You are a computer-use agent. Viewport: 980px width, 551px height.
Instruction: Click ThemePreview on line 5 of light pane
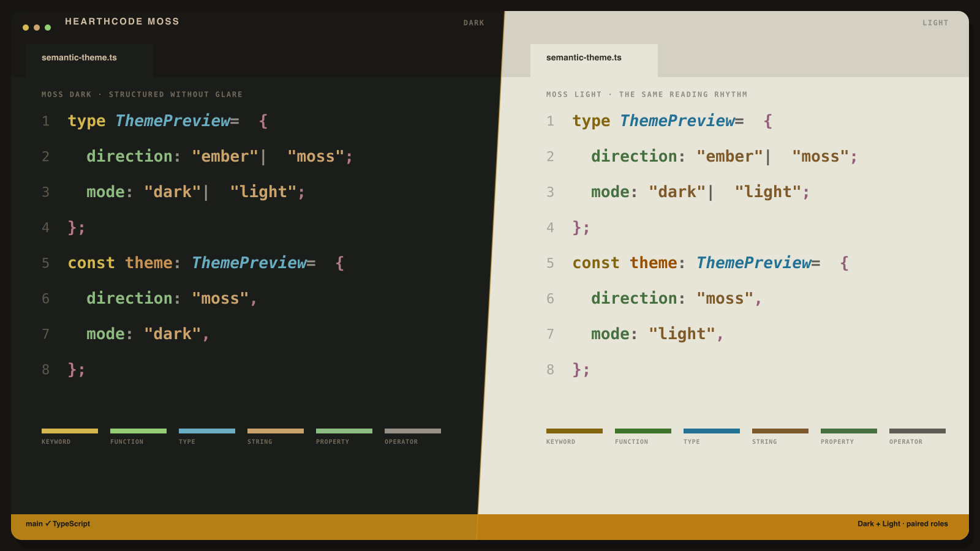coord(754,263)
